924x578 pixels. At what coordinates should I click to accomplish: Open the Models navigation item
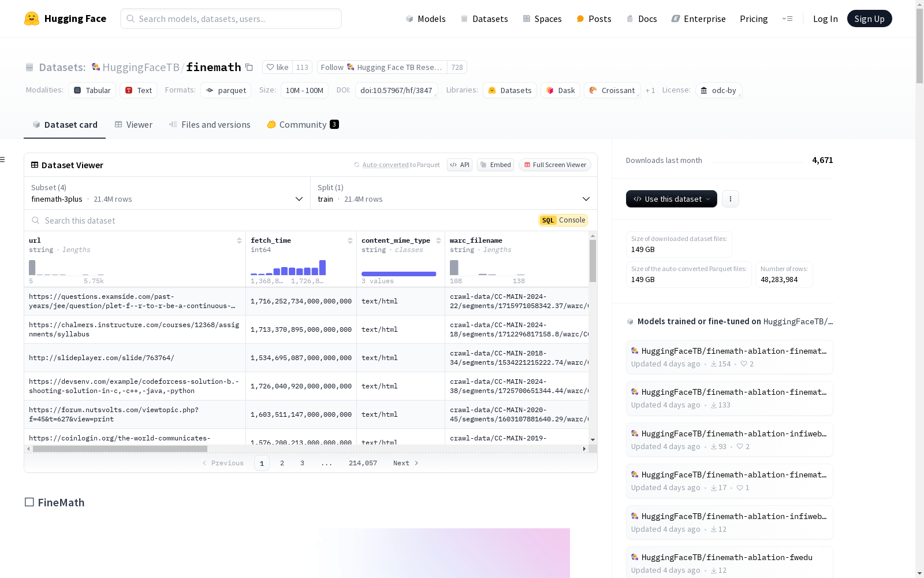[426, 18]
